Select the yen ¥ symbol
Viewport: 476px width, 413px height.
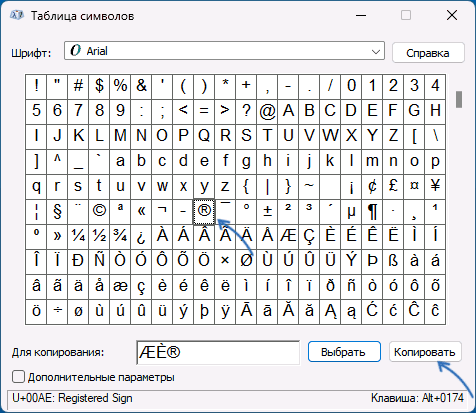[435, 187]
